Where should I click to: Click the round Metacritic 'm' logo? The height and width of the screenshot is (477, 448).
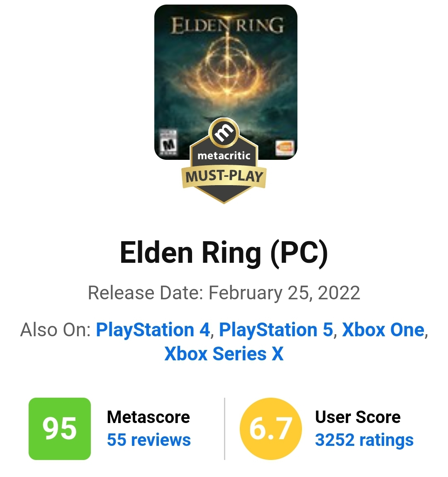tap(224, 132)
